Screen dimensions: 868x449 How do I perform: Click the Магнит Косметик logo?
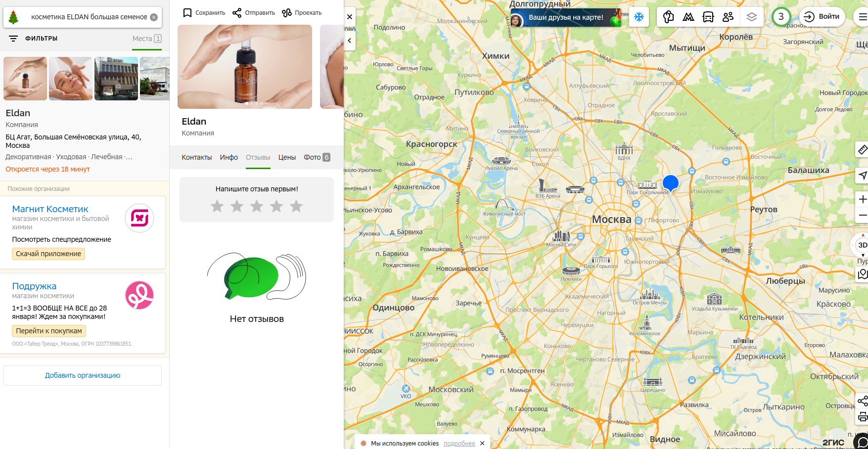click(x=139, y=218)
